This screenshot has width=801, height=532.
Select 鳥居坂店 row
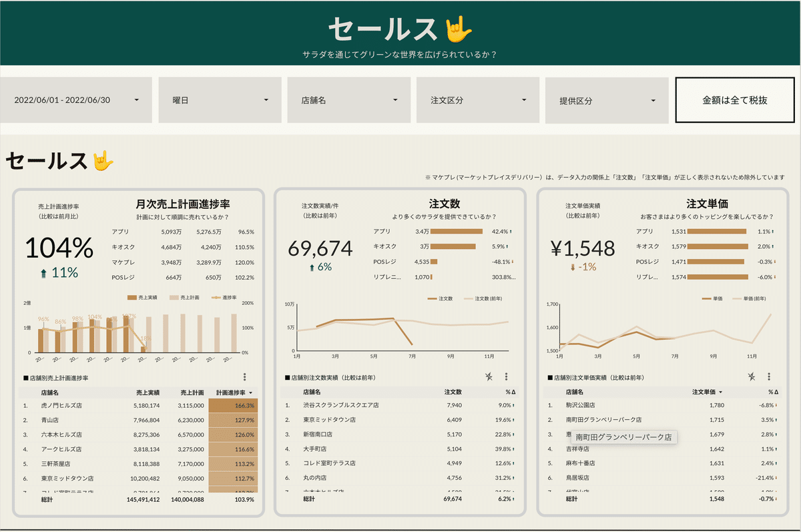(x=663, y=479)
